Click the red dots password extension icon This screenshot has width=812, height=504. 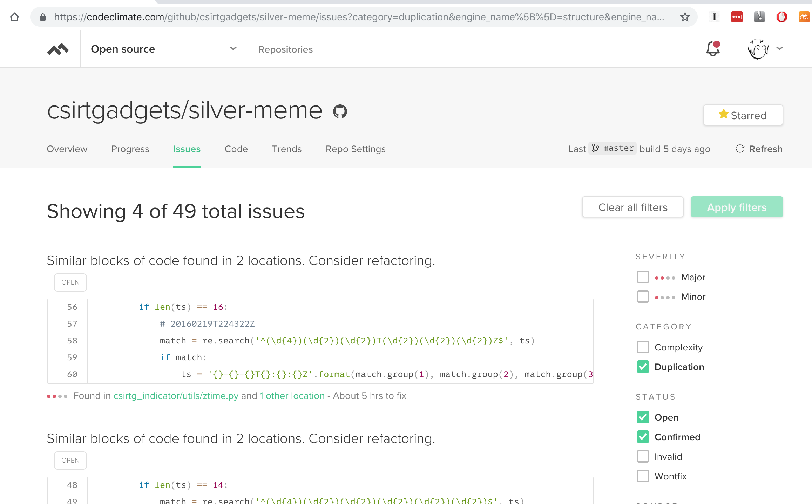click(737, 17)
